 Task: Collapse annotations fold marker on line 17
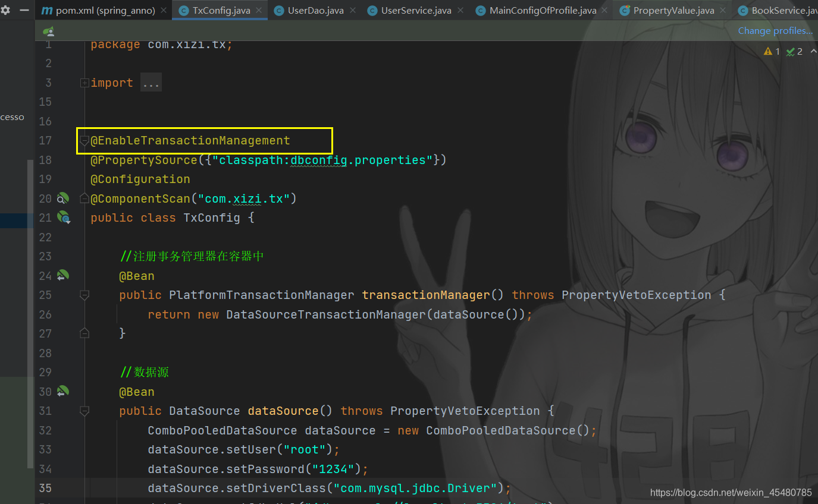point(84,140)
